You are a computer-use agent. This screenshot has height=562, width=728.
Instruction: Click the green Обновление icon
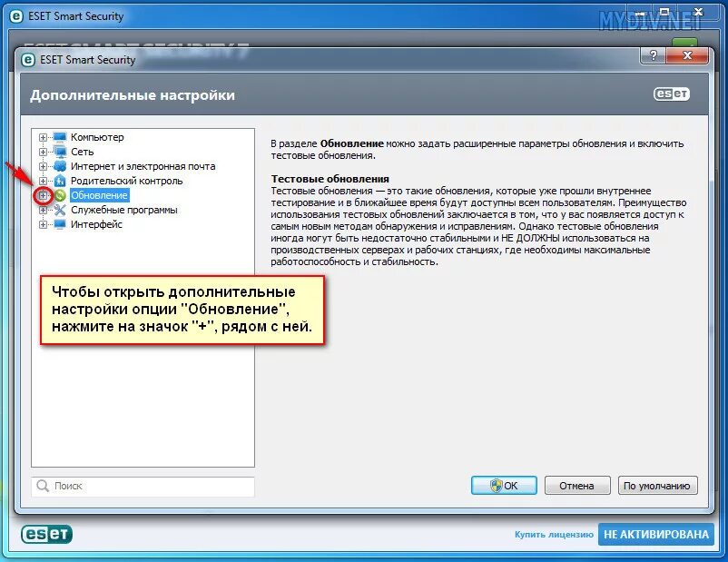pyautogui.click(x=60, y=195)
